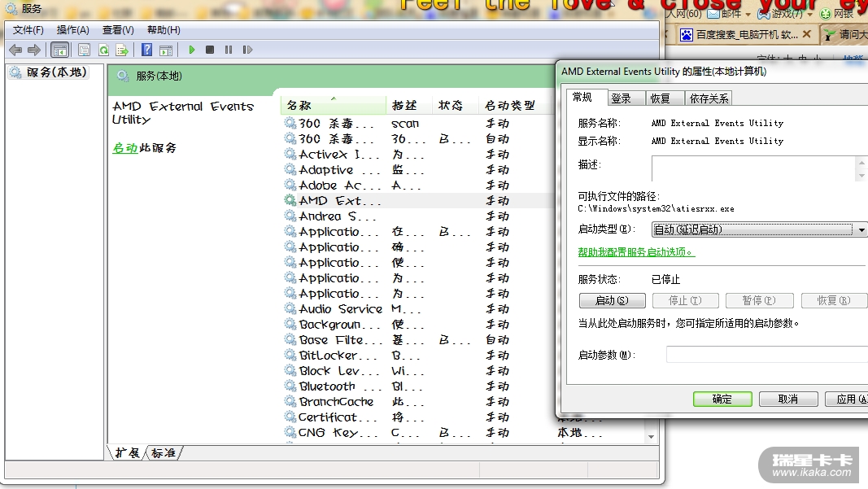The image size is (868, 489).
Task: Switch to 扩展 view tab at bottom
Action: [127, 453]
